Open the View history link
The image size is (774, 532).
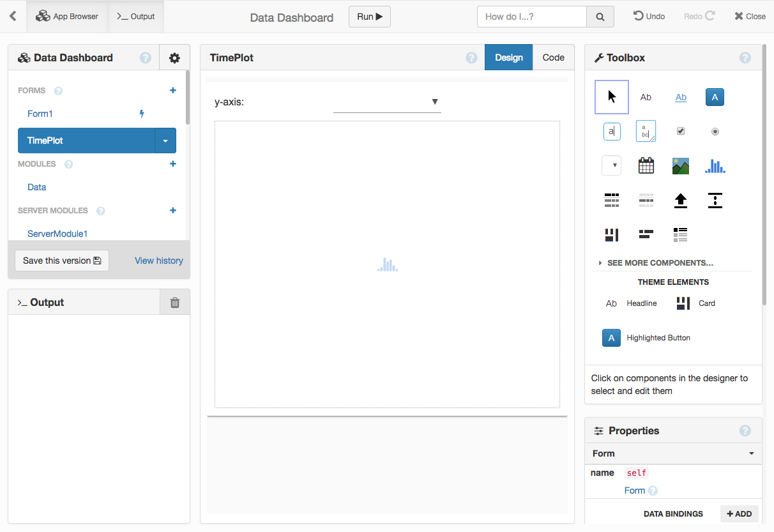(158, 261)
